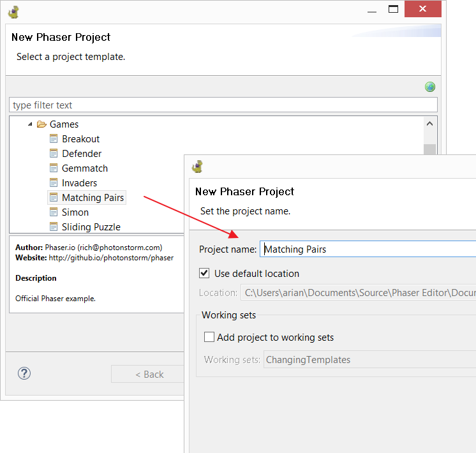Select the Games folder row
This screenshot has height=453, width=476.
tap(64, 124)
